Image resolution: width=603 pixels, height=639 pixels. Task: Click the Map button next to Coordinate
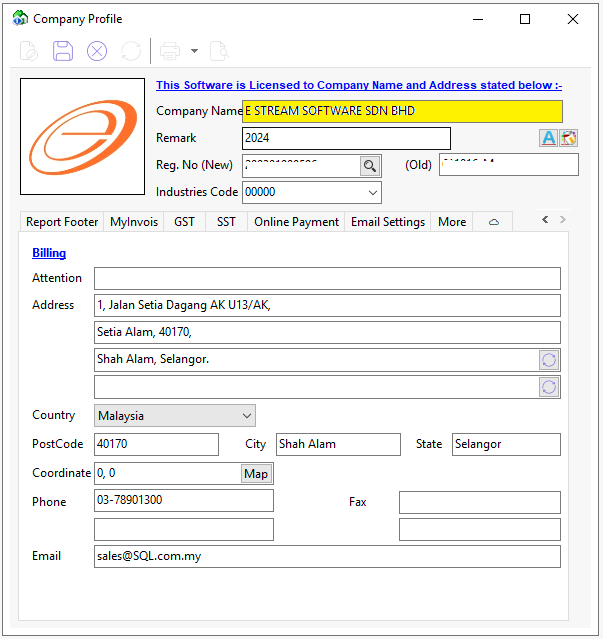(x=256, y=474)
